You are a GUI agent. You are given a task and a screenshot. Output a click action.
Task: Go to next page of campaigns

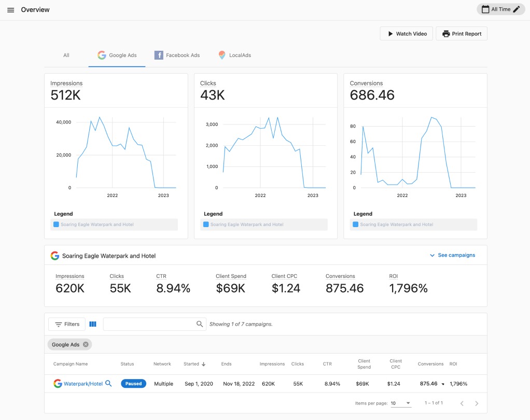click(x=477, y=403)
